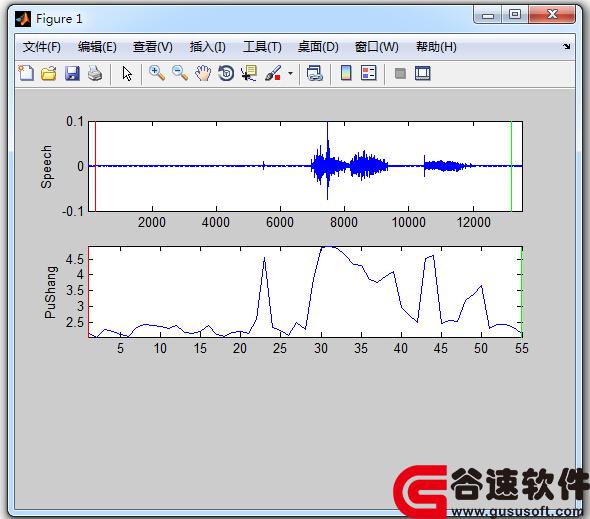
Task: Click the New Figure icon
Action: [x=26, y=73]
